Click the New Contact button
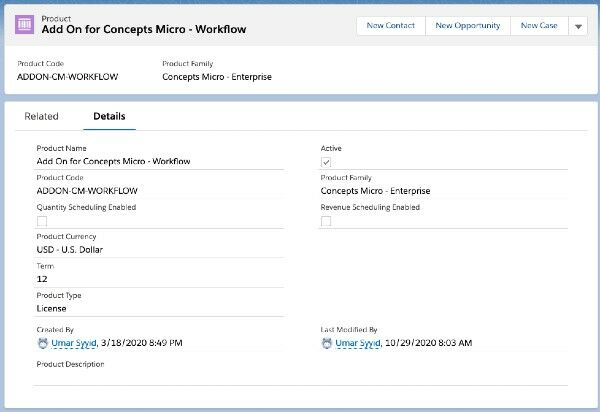This screenshot has height=412, width=600. tap(392, 26)
